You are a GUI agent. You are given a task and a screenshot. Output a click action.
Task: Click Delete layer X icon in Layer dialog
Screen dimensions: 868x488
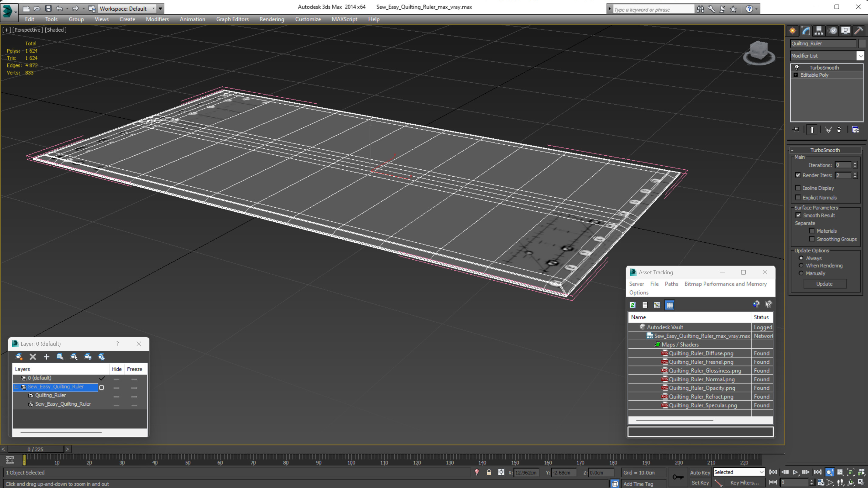pos(33,357)
